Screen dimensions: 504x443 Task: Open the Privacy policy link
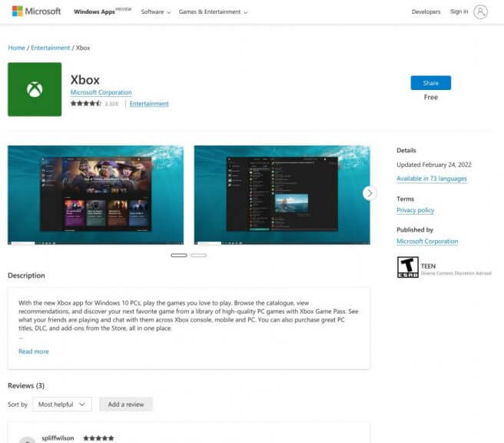416,210
